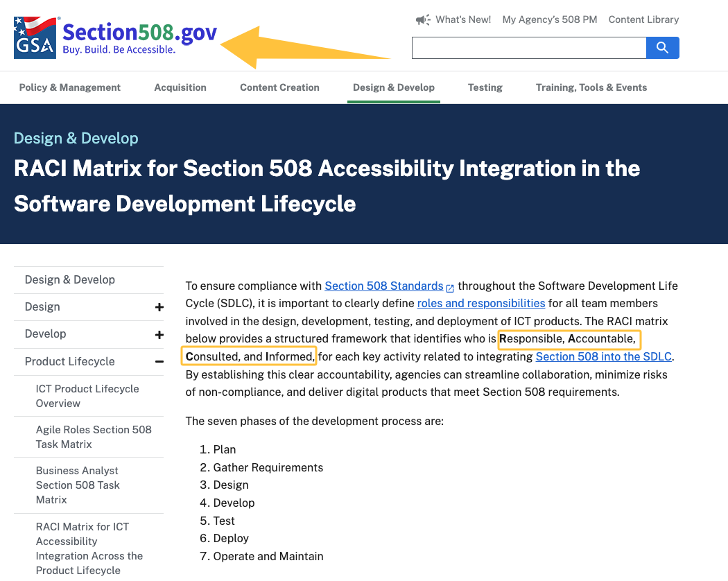This screenshot has height=581, width=728.
Task: Open Training, Tools & Events menu
Action: [x=591, y=87]
